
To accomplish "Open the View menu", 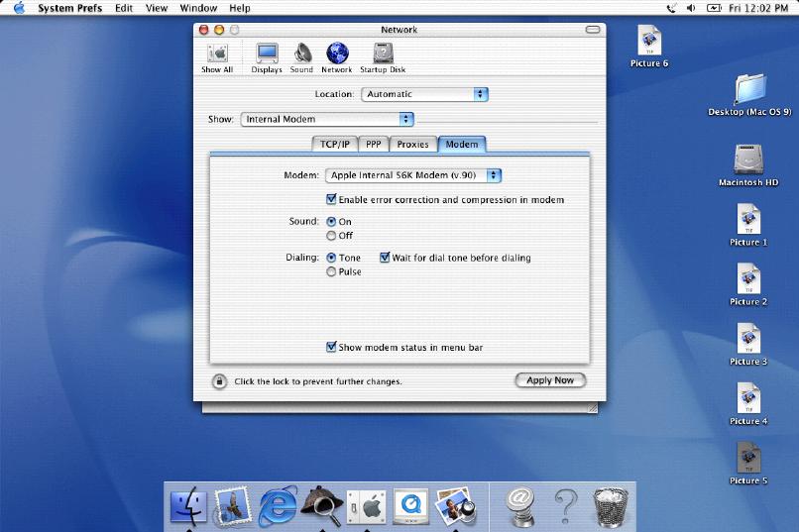I will [157, 8].
